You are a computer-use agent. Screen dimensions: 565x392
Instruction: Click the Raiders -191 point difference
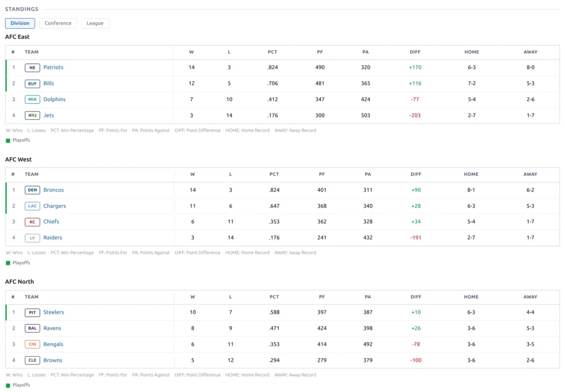point(416,238)
